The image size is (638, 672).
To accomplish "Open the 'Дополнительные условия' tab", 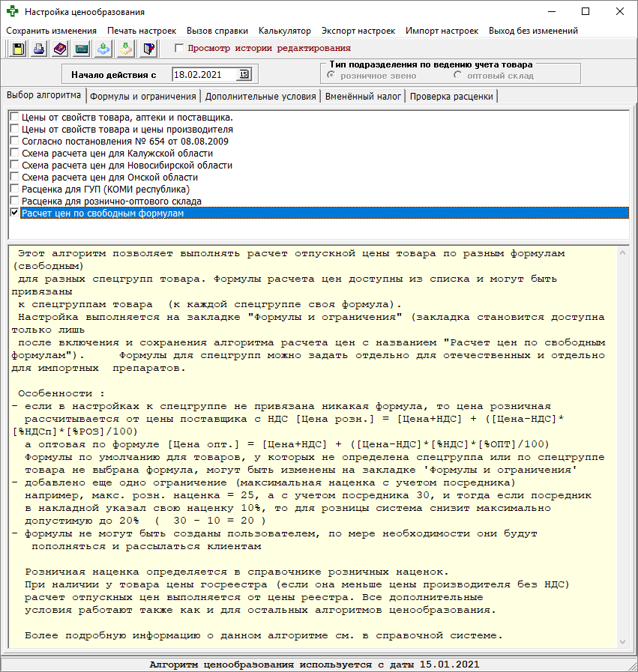I will click(x=260, y=97).
